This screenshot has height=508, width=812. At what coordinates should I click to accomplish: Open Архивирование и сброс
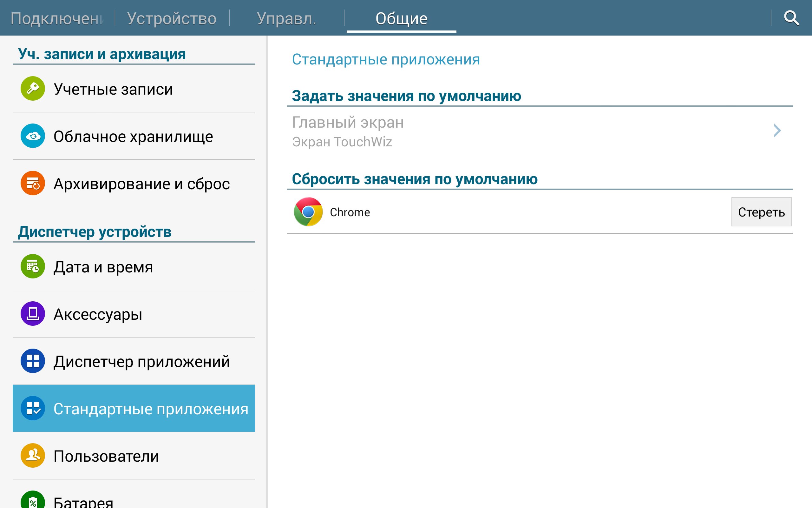134,184
